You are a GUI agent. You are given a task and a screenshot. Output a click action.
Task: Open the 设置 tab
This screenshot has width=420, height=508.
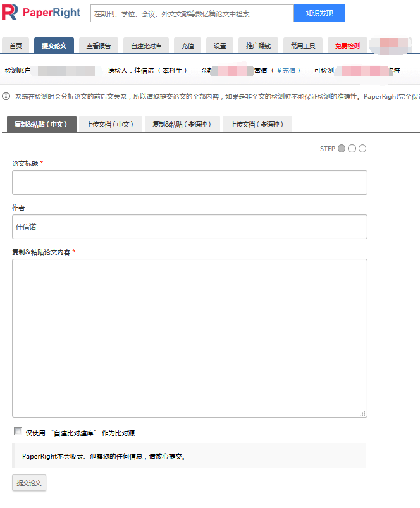point(220,46)
